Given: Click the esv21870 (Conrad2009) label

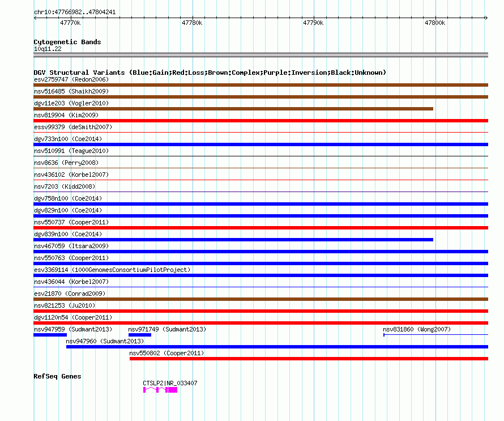Looking at the screenshot, I should 70,294.
